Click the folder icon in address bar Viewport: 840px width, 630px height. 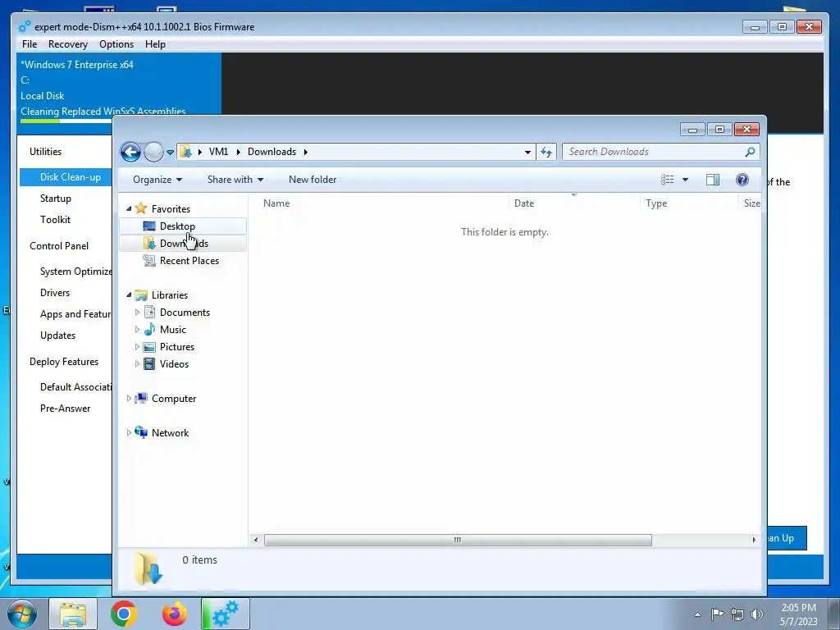pyautogui.click(x=186, y=152)
